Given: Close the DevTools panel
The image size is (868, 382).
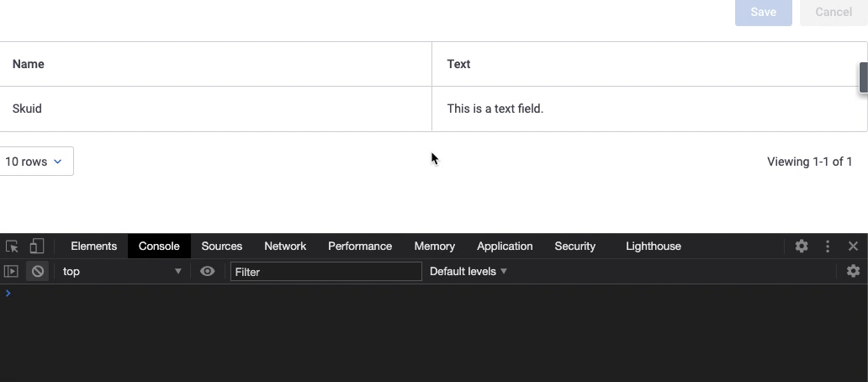Looking at the screenshot, I should [853, 247].
